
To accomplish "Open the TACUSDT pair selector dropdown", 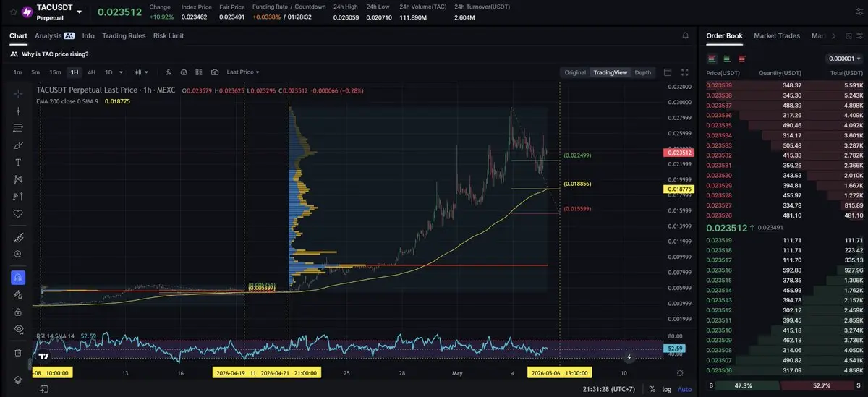I will 80,12.
